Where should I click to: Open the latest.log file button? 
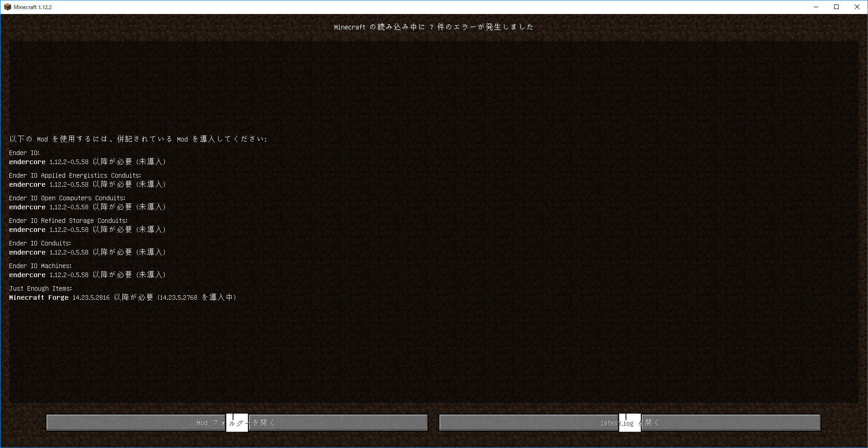click(x=630, y=423)
